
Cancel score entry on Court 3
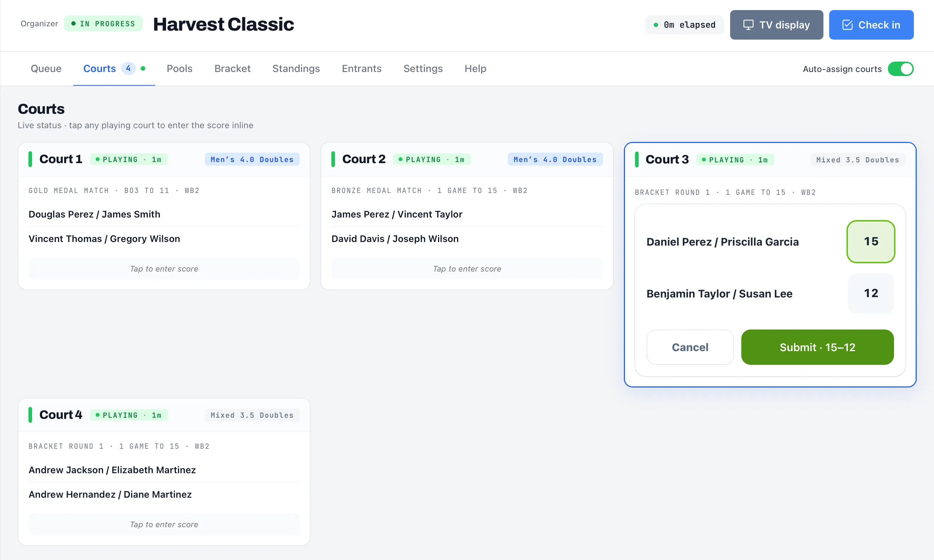690,347
